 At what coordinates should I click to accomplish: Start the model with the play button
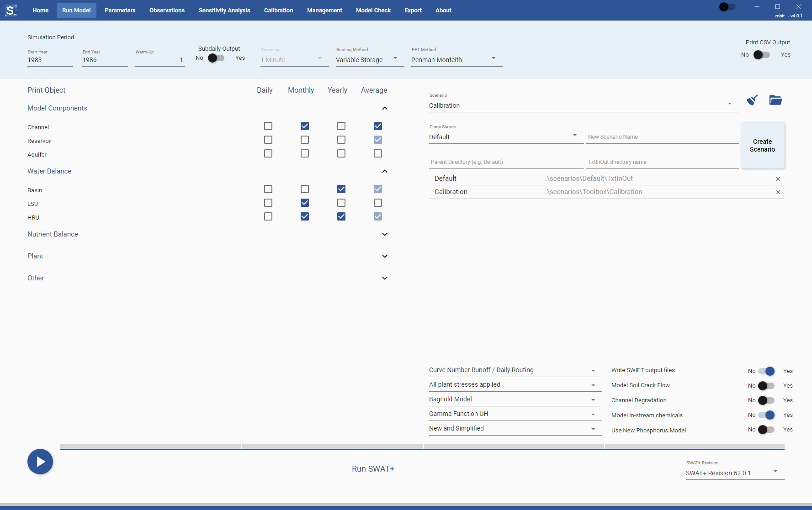point(40,462)
